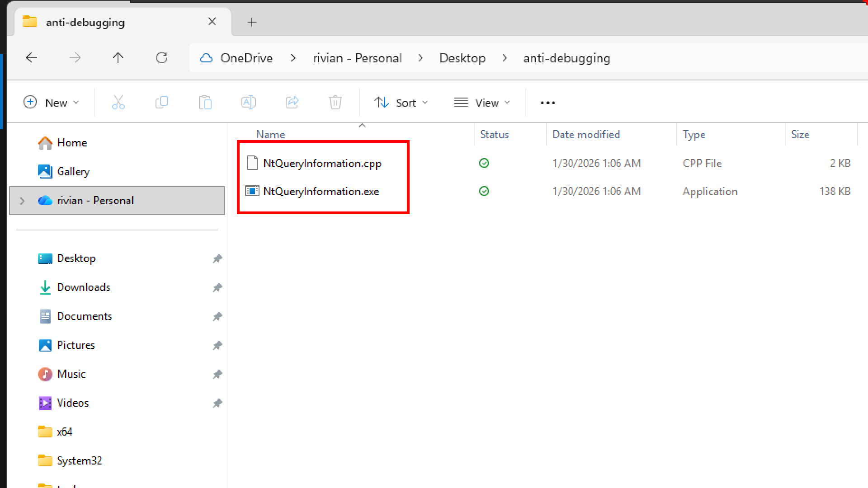Screen dimensions: 868x488
Task: Click the Share icon in toolbar
Action: (292, 103)
